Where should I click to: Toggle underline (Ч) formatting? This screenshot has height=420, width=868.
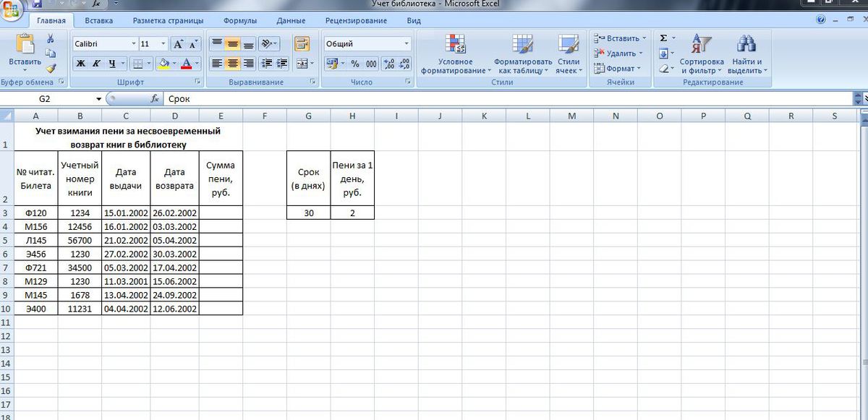click(x=111, y=64)
